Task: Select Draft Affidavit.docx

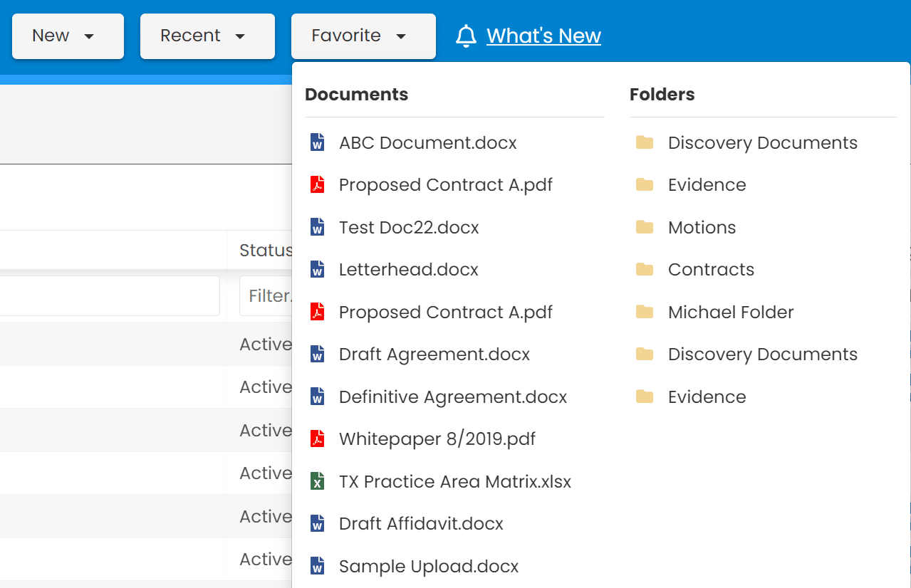Action: click(x=421, y=523)
